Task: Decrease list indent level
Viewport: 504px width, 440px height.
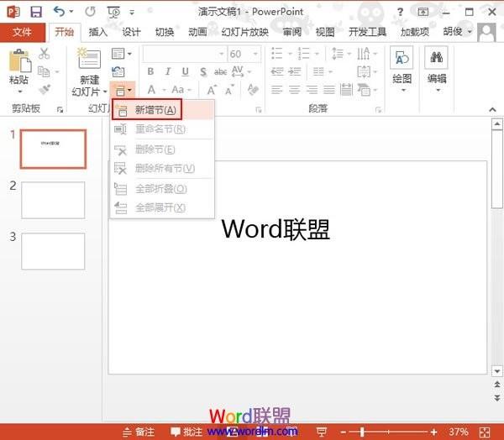Action: 276,71
